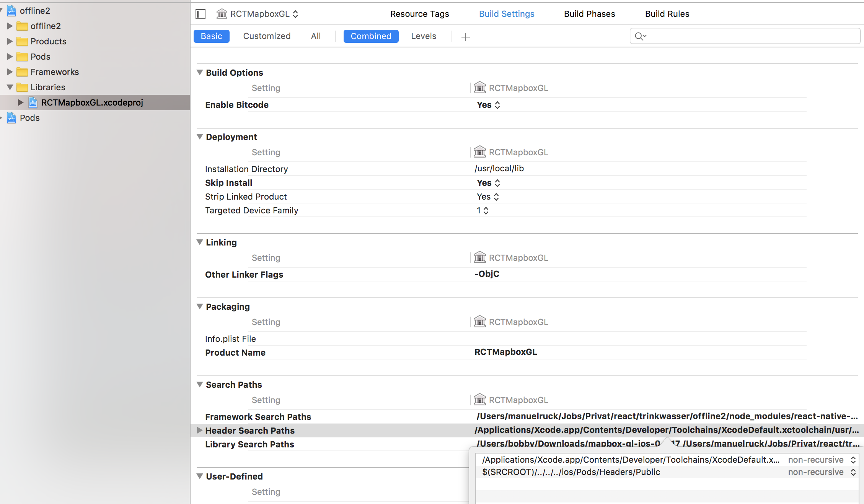Screen dimensions: 864x504
Task: Switch to the Build Phases tab
Action: (x=589, y=14)
